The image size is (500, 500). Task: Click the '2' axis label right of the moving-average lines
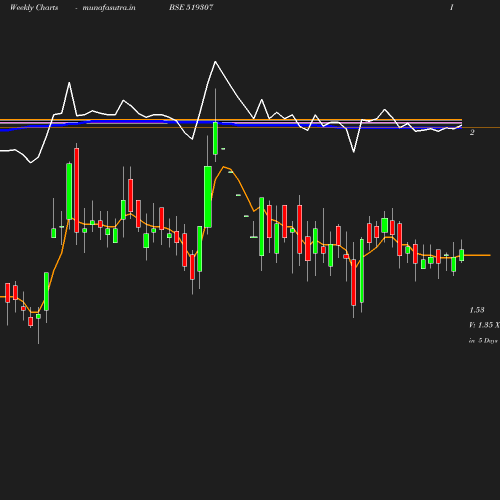(x=472, y=132)
